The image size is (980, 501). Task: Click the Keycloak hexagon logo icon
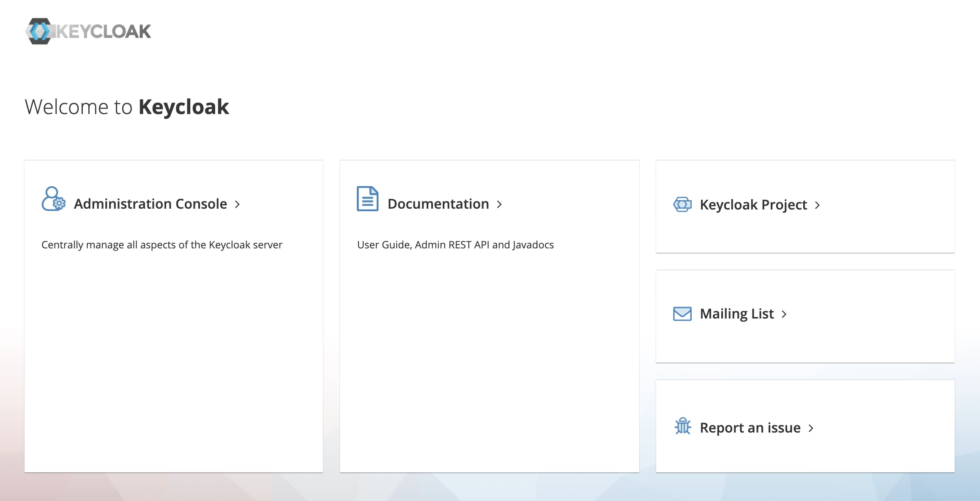click(39, 31)
